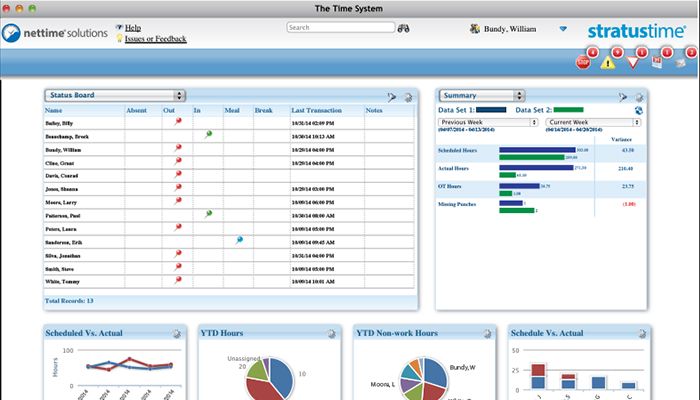Sort by the Last Transaction column header
This screenshot has width=700, height=400.
coord(317,110)
